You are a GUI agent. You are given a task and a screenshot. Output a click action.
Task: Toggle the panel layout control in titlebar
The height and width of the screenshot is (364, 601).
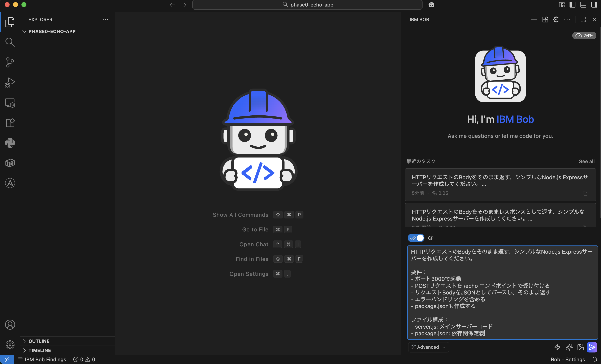pyautogui.click(x=583, y=5)
